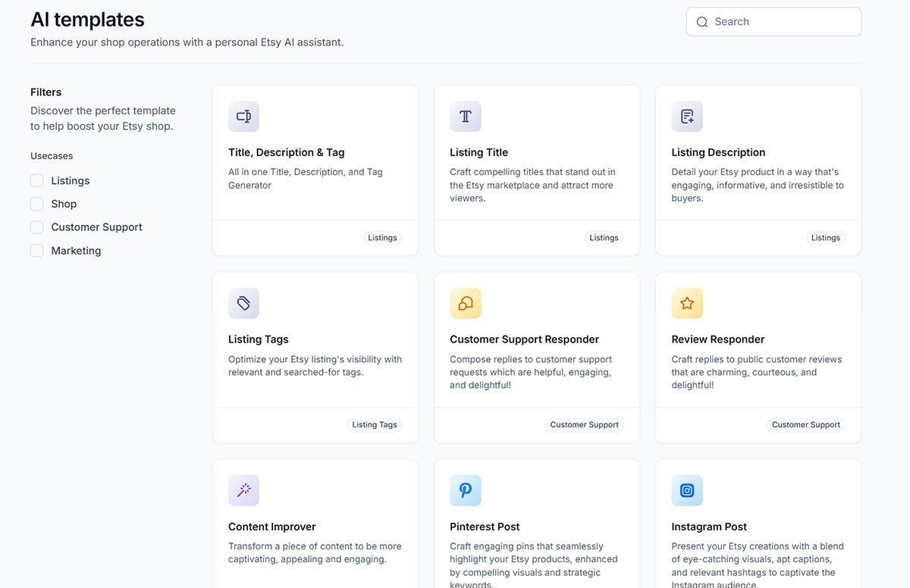The width and height of the screenshot is (910, 588).
Task: Click the "Compose replies to customer support" description
Action: [x=531, y=372]
